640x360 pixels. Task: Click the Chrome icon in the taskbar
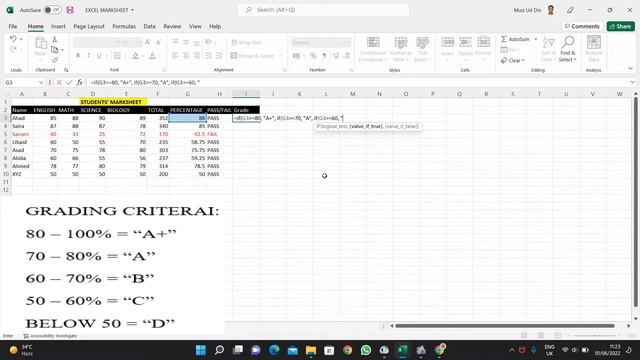click(x=347, y=350)
